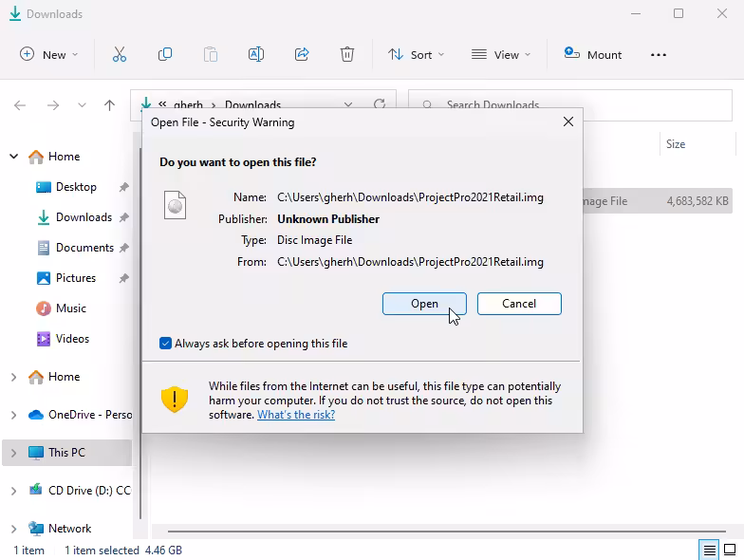Expand the OneDrive - Personal node
Image resolution: width=744 pixels, height=560 pixels.
(13, 415)
